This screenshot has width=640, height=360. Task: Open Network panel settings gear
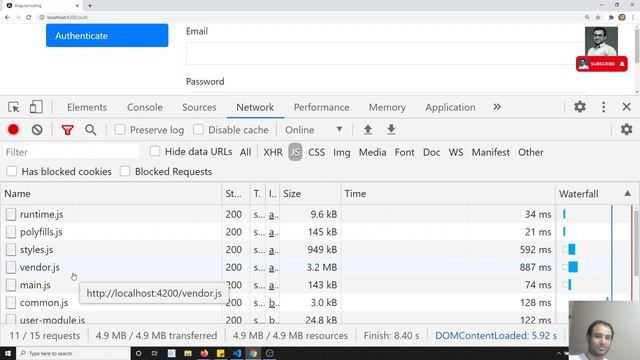tap(627, 130)
